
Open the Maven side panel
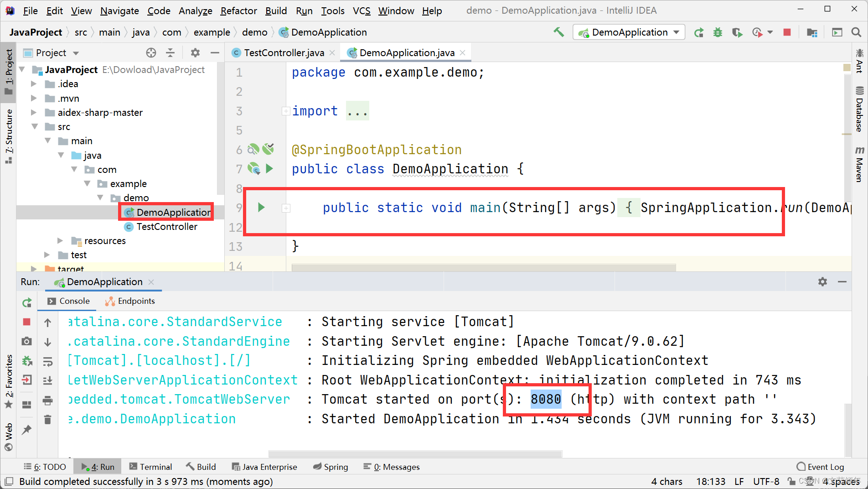click(x=859, y=164)
